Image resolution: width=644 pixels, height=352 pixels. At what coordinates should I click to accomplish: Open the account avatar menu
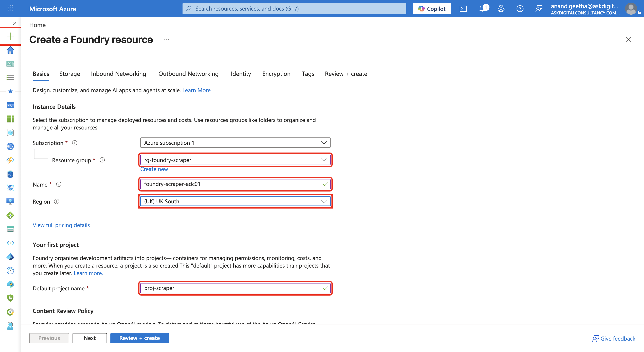(x=631, y=9)
